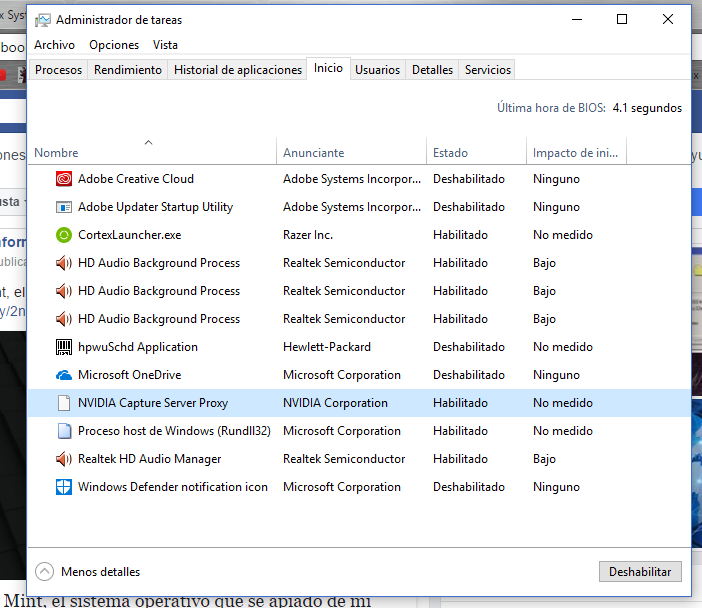
Task: Select the CortexLauncher.exe entry
Action: pos(129,235)
